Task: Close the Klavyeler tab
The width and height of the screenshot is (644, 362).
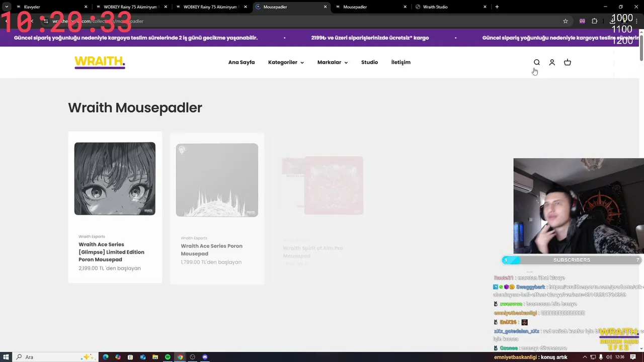Action: (86, 7)
